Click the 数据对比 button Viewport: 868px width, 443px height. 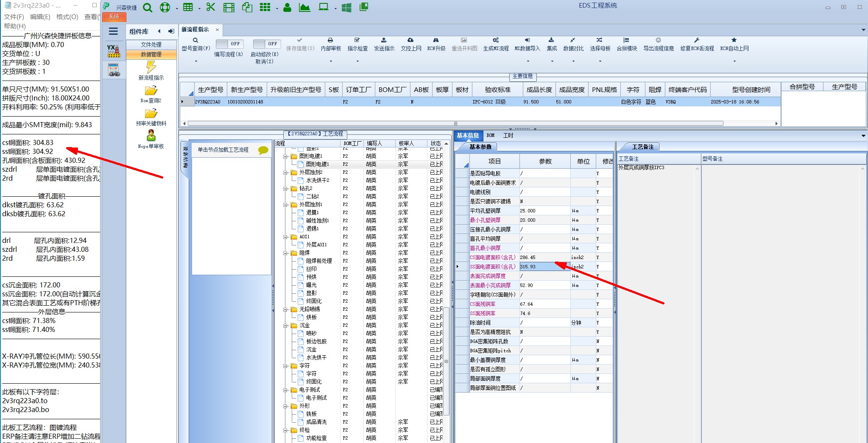click(x=573, y=45)
